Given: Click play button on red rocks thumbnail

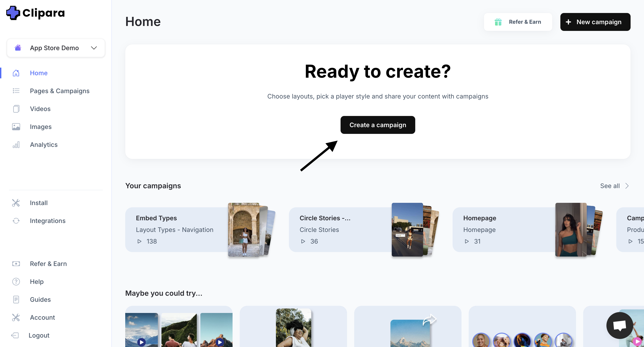Looking at the screenshot, I should coord(220,342).
